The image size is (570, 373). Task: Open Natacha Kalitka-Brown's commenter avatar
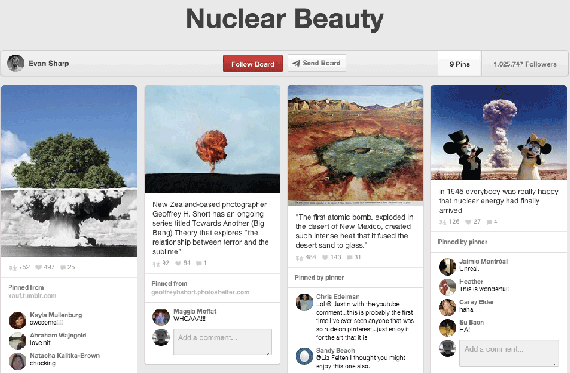(x=17, y=361)
